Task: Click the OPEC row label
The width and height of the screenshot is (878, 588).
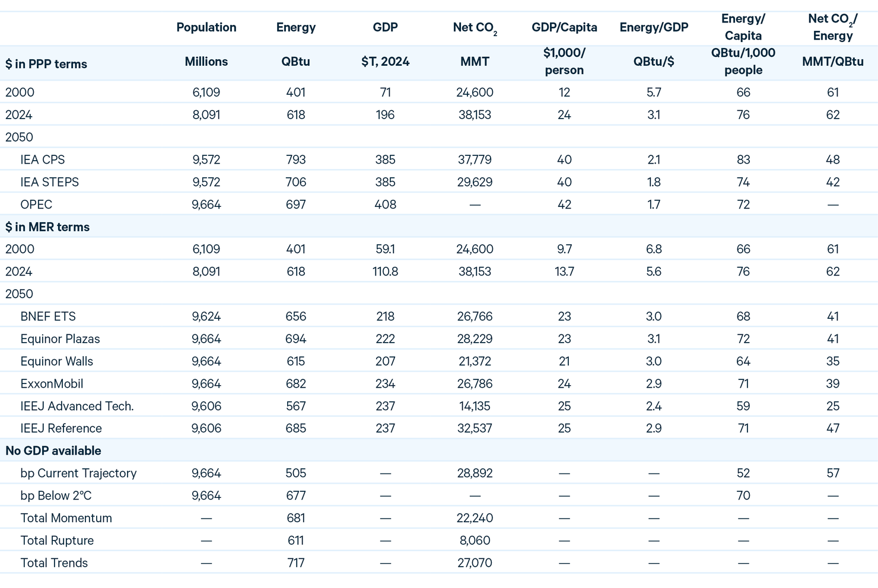Action: (36, 204)
